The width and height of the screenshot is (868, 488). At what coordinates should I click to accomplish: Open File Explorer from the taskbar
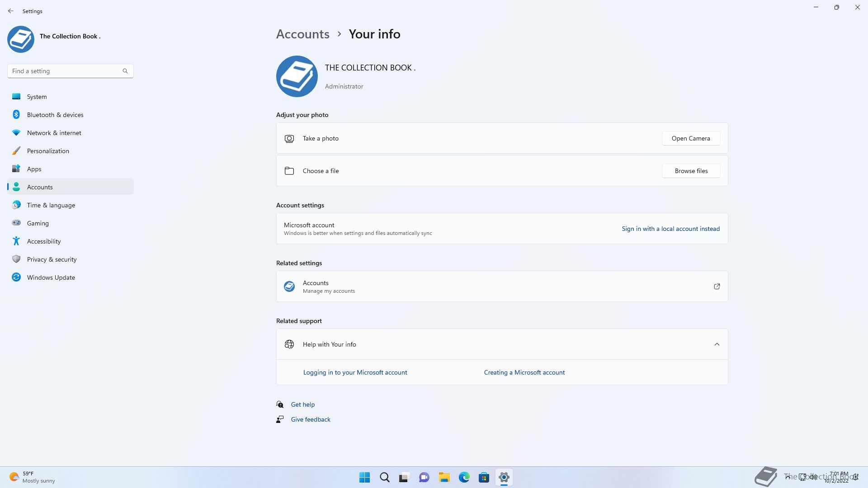click(444, 477)
